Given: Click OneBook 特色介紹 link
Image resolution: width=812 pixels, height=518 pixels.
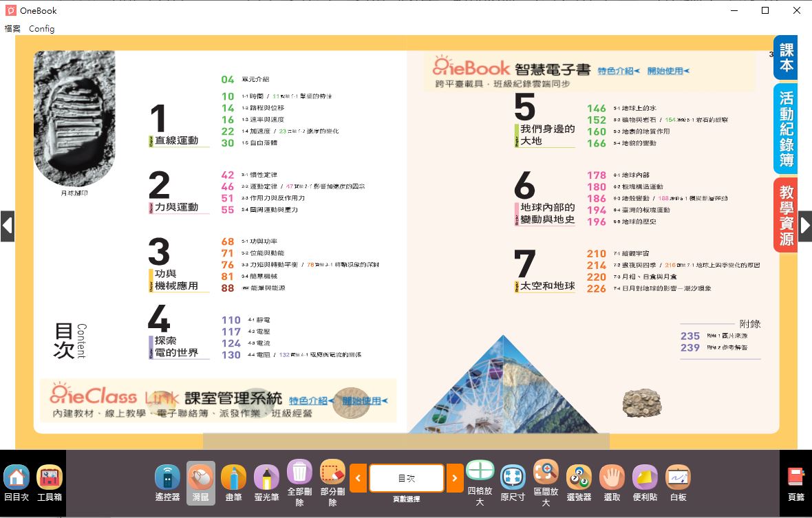Looking at the screenshot, I should (x=619, y=71).
